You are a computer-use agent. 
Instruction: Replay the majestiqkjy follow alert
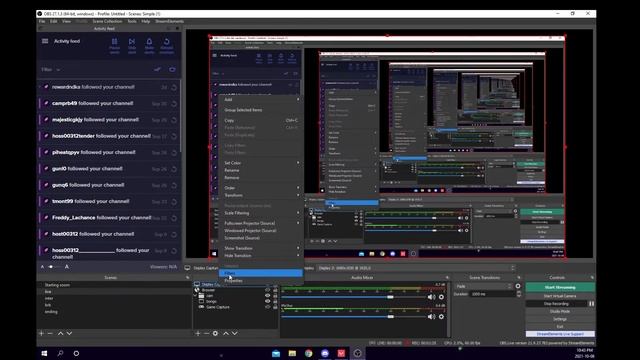click(x=174, y=120)
